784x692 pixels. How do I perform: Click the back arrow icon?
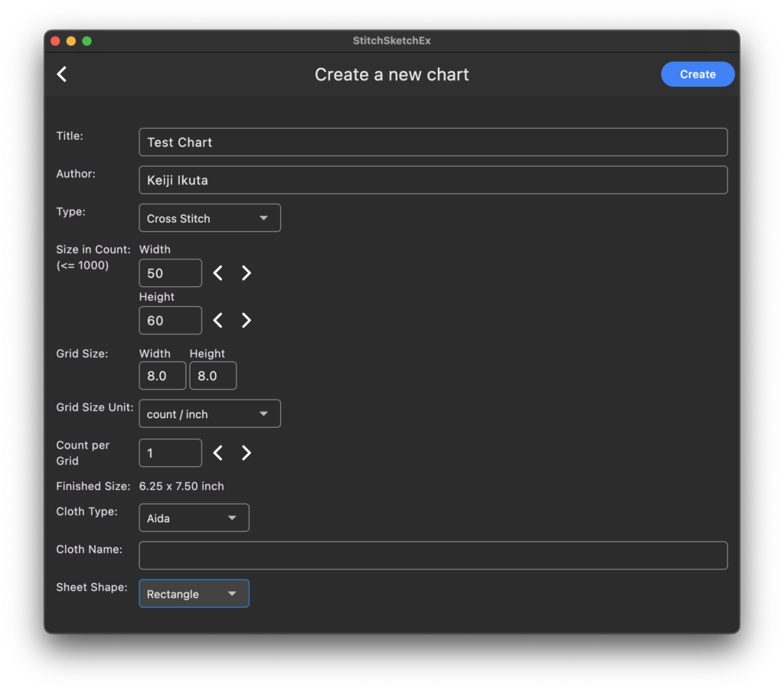(62, 74)
